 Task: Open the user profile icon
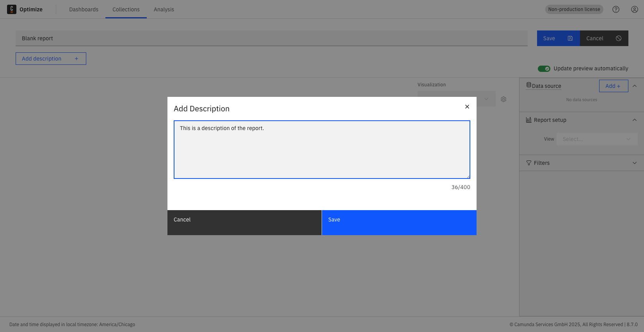(x=635, y=9)
